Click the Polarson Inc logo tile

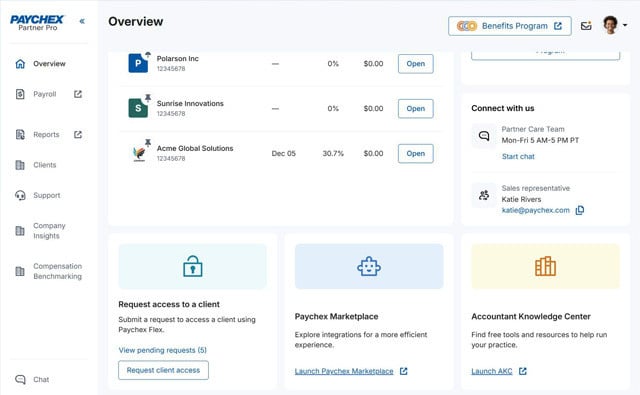[138, 63]
